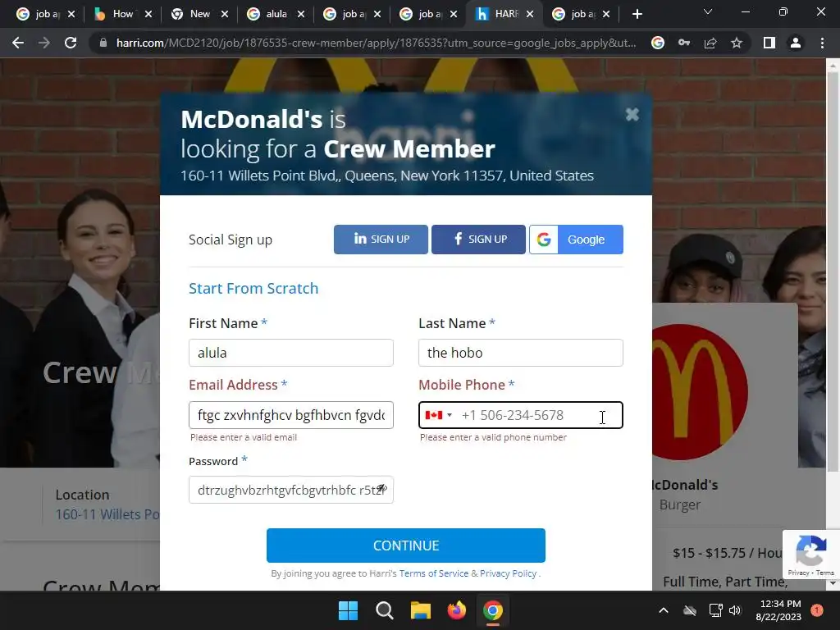Image resolution: width=840 pixels, height=630 pixels.
Task: Bookmark this page with the star icon
Action: (737, 43)
